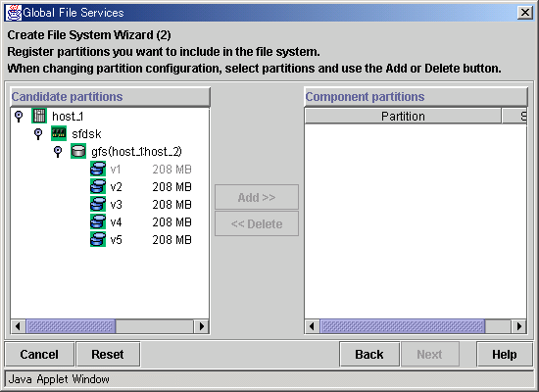The width and height of the screenshot is (539, 392).
Task: Click the gfs disk group icon
Action: click(x=78, y=151)
